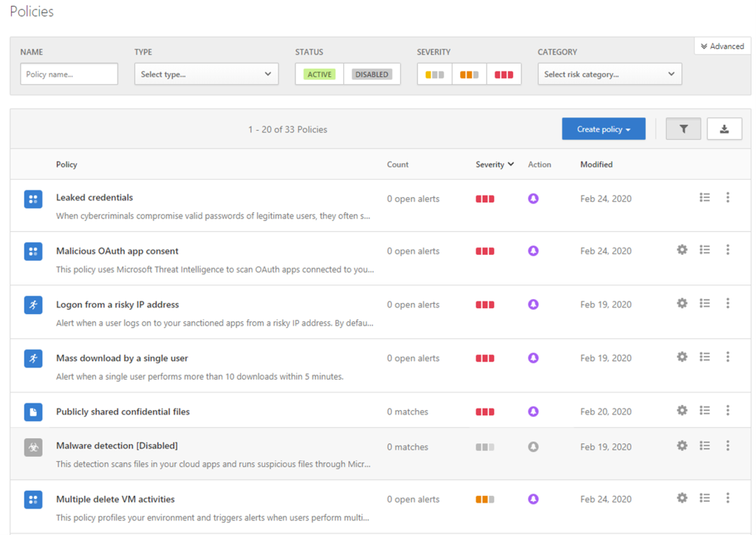Screen dimensions: 756x535
Task: Open the Multiple delete VM activities policy
Action: 115,500
